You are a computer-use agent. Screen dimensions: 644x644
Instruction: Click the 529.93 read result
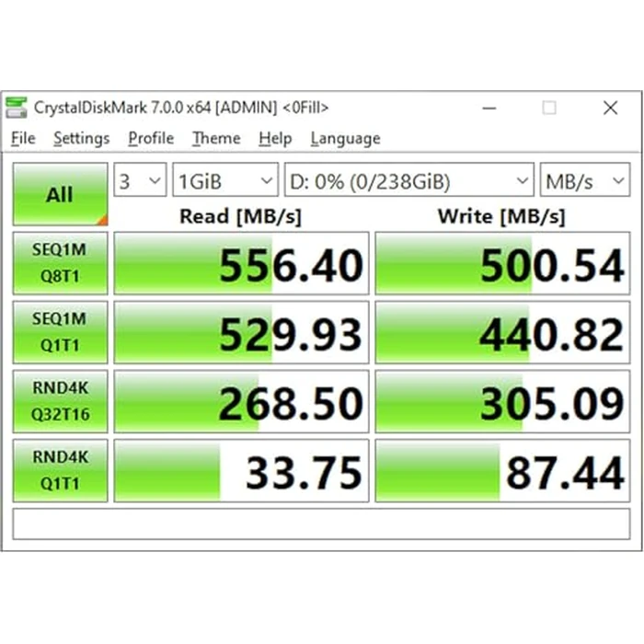[241, 332]
